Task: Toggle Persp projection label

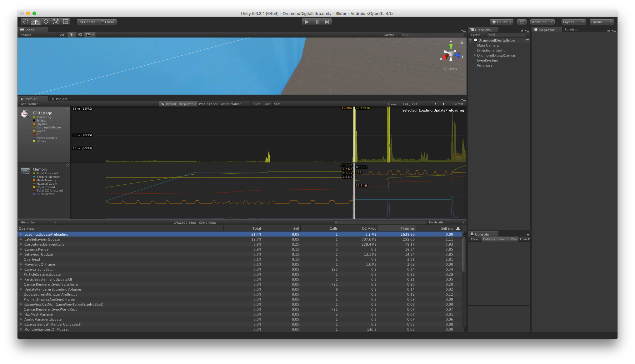Action: pyautogui.click(x=450, y=69)
